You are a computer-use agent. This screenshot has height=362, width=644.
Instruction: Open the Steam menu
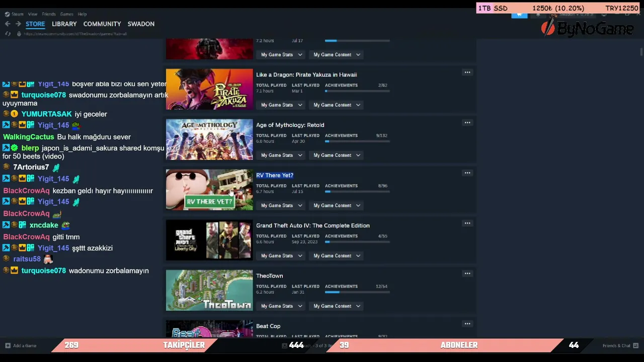pyautogui.click(x=18, y=14)
